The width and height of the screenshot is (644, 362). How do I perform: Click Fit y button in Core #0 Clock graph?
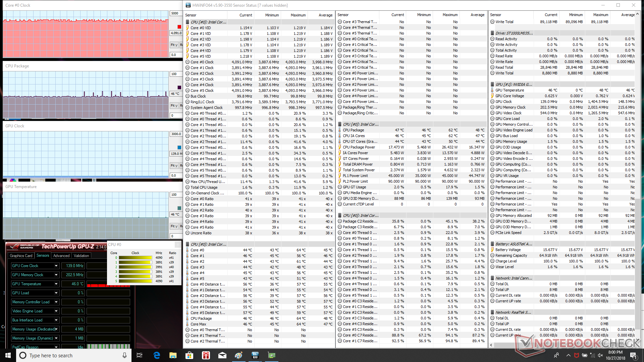(174, 45)
